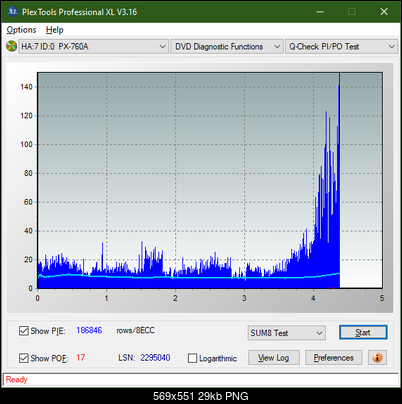Toggle the Show PIE checkbox
Image resolution: width=402 pixels, height=404 pixels.
tap(24, 331)
